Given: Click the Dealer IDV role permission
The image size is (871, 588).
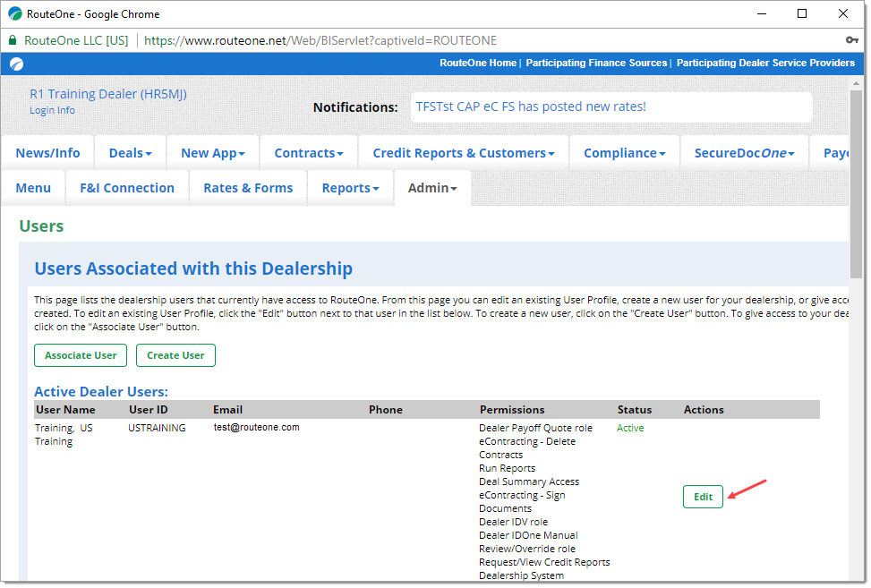Looking at the screenshot, I should [x=513, y=522].
